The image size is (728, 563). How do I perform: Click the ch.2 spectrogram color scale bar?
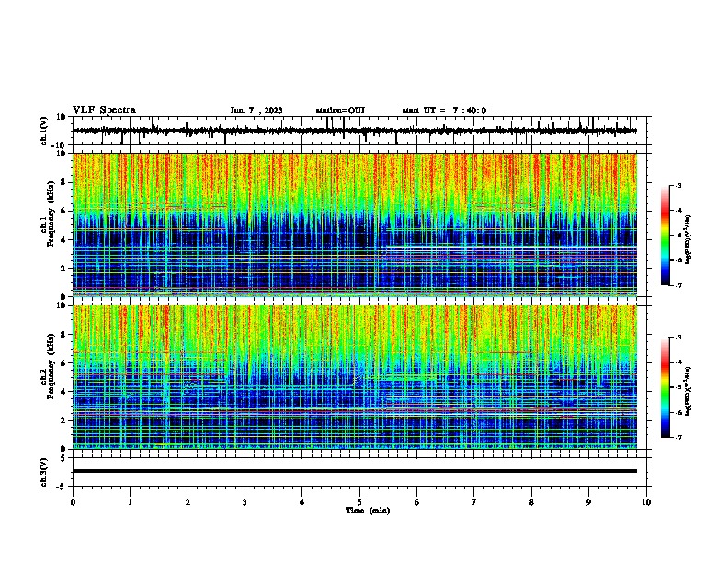(665, 387)
